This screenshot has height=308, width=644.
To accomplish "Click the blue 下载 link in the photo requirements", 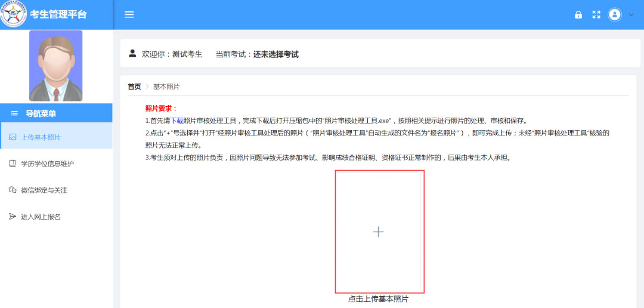I will tap(177, 121).
